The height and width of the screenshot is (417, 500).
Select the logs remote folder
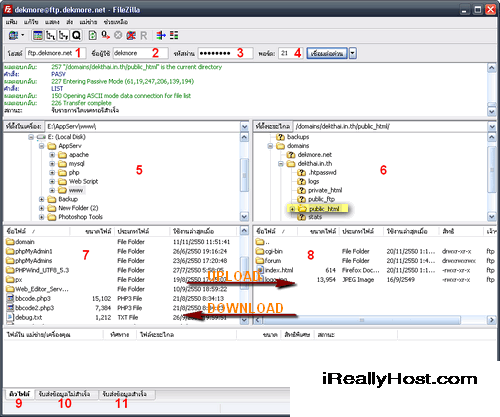click(313, 181)
